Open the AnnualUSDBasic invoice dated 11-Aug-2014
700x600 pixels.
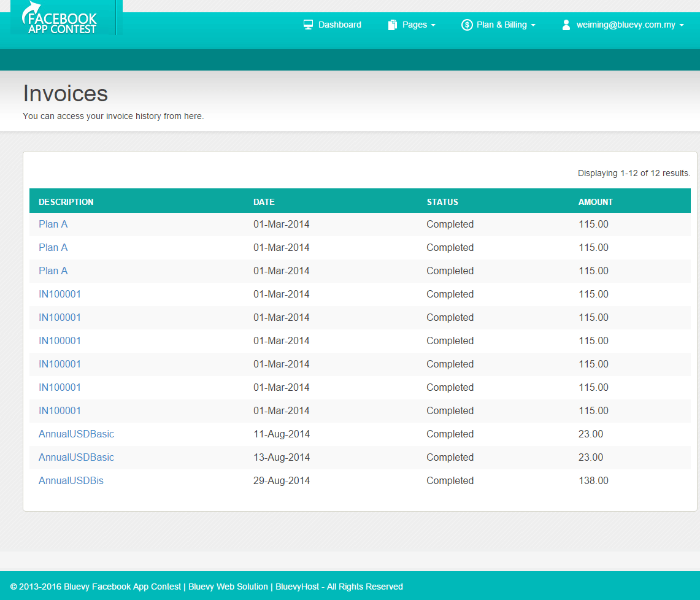click(76, 434)
